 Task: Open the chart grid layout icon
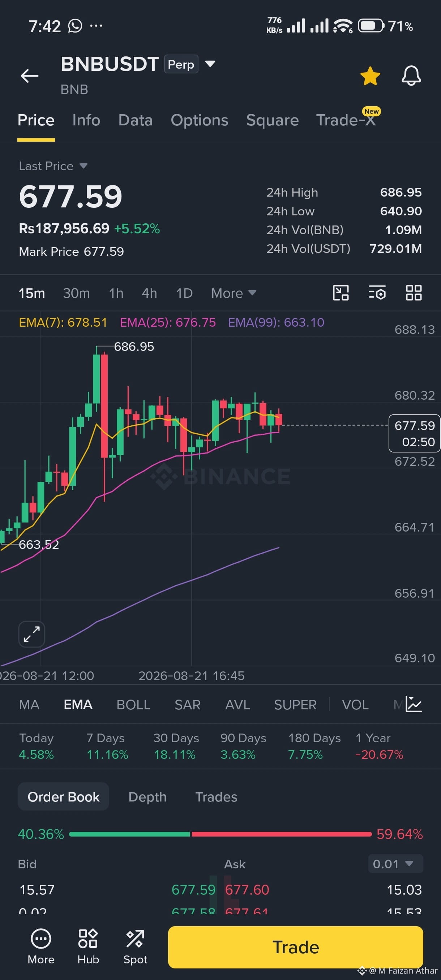click(414, 293)
